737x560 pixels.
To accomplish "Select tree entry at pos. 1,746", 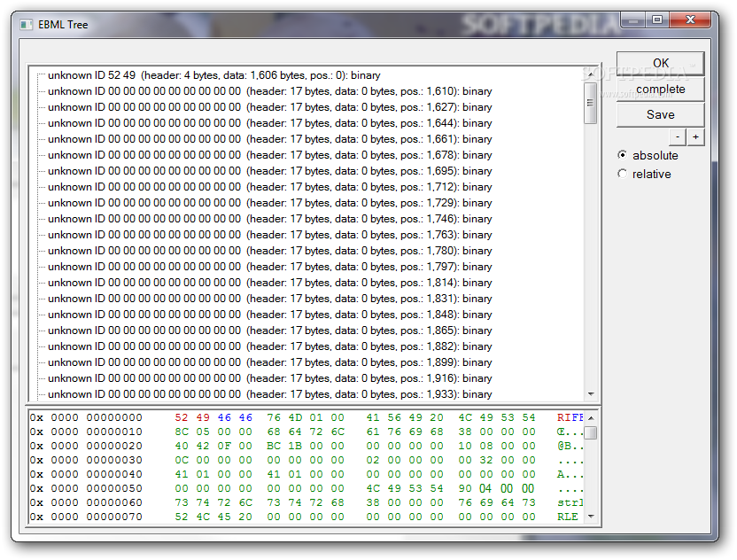I will (x=270, y=219).
